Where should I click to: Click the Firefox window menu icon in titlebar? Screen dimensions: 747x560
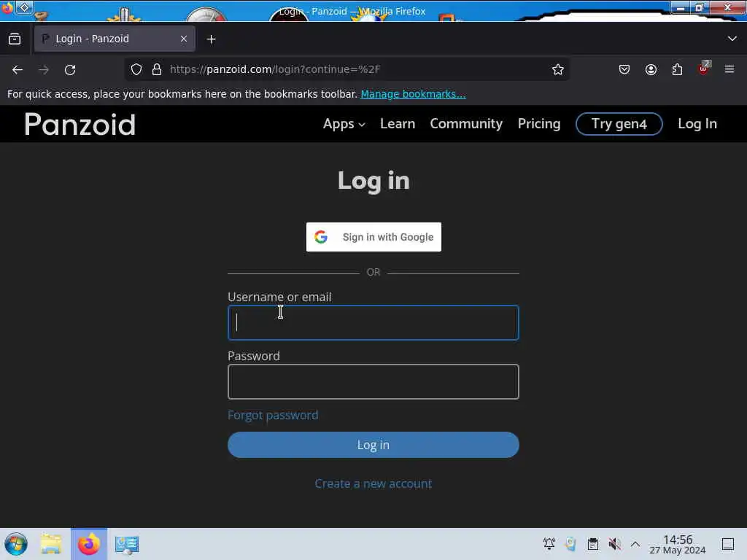pos(7,7)
